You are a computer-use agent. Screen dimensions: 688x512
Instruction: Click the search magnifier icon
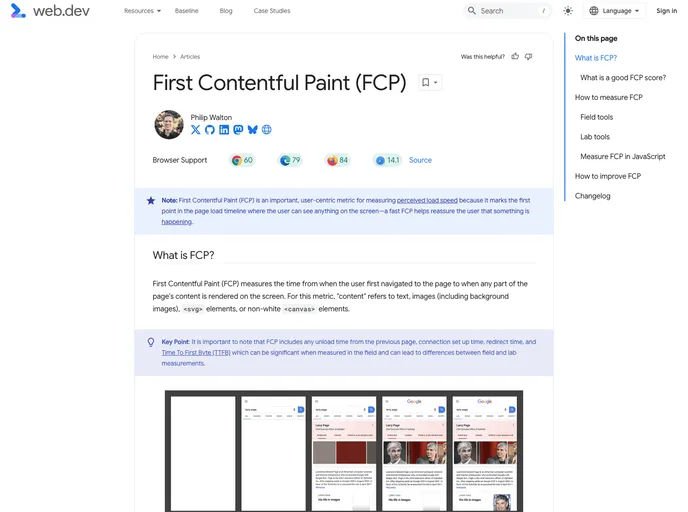(x=472, y=11)
